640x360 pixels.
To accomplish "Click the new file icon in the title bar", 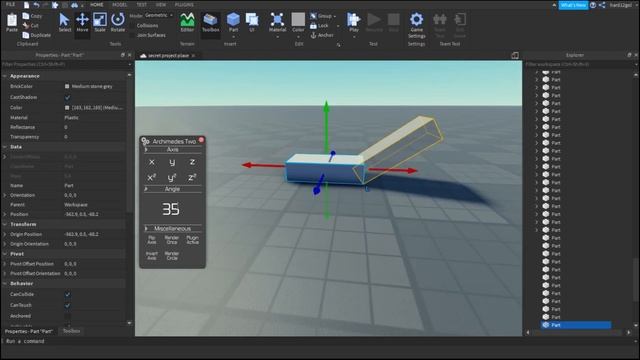I will click(x=27, y=5).
